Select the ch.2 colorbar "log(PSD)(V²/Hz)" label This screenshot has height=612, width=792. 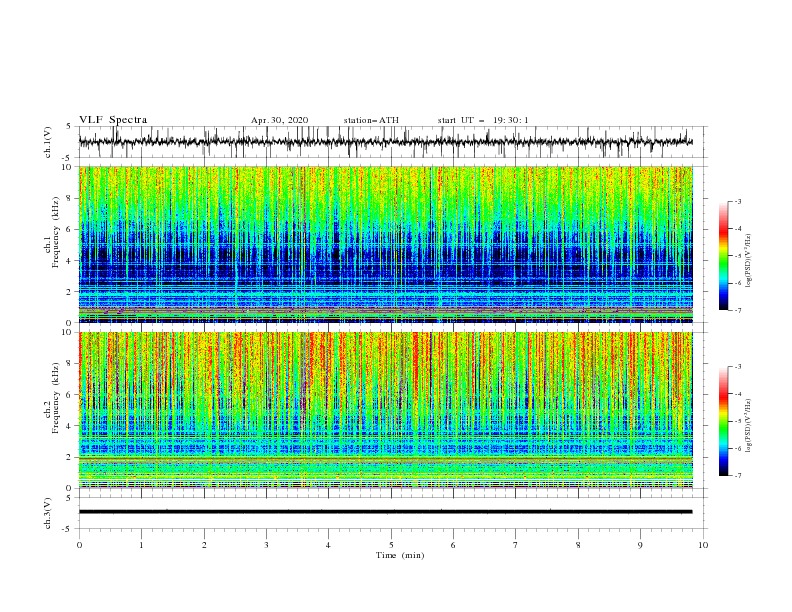pyautogui.click(x=748, y=425)
